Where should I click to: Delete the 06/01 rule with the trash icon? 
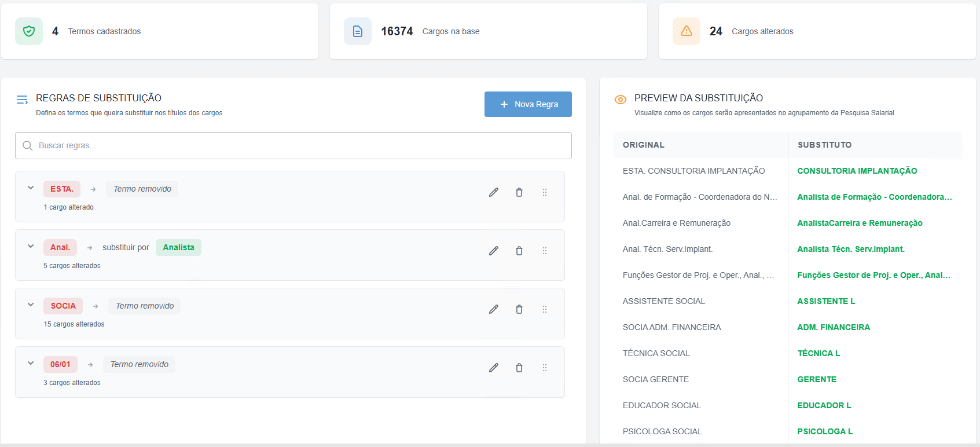[519, 368]
